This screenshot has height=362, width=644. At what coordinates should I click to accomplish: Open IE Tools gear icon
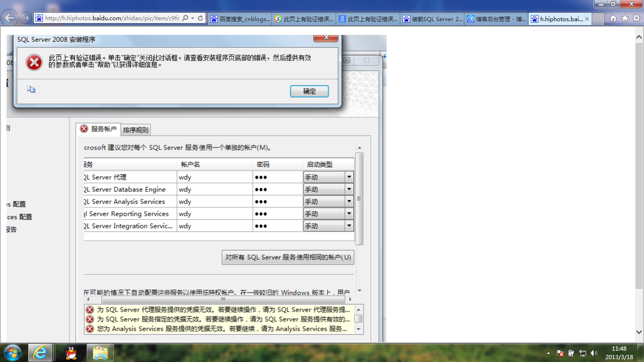[636, 18]
